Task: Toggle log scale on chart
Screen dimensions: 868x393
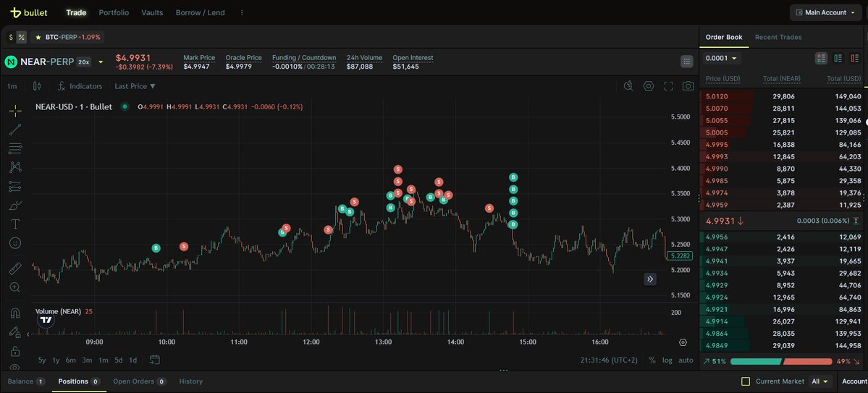Action: tap(667, 360)
